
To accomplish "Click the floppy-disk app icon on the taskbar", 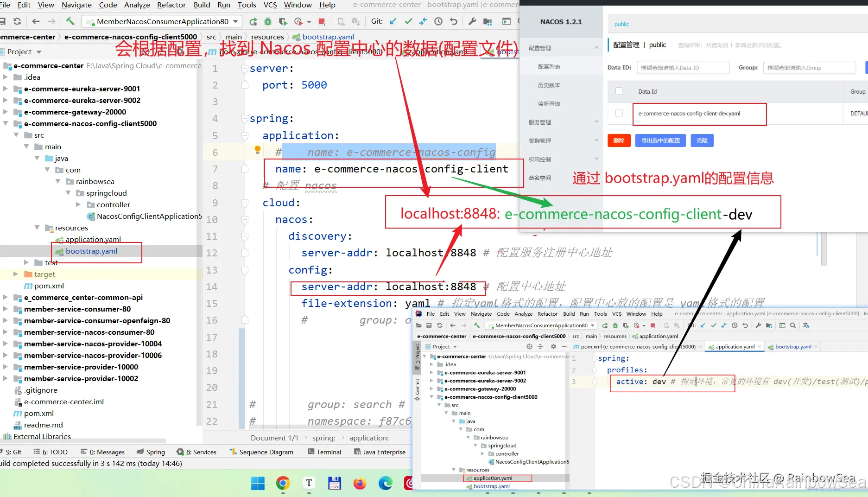I will click(334, 483).
